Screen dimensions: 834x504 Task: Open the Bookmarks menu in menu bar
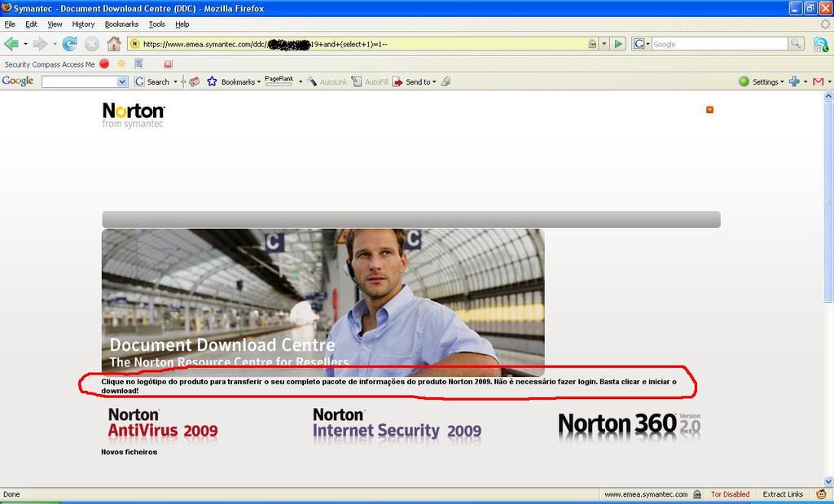click(121, 24)
